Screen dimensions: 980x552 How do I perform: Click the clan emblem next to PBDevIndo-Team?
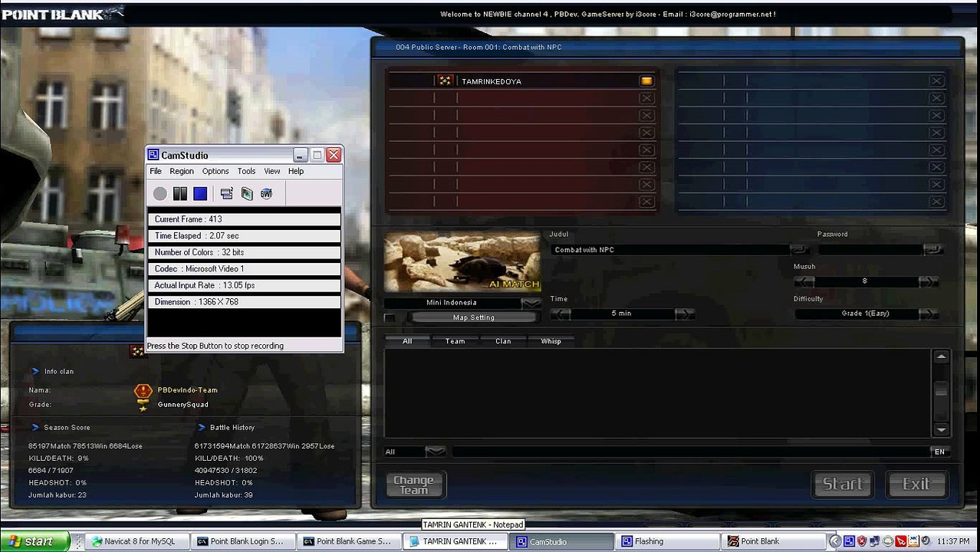point(143,390)
